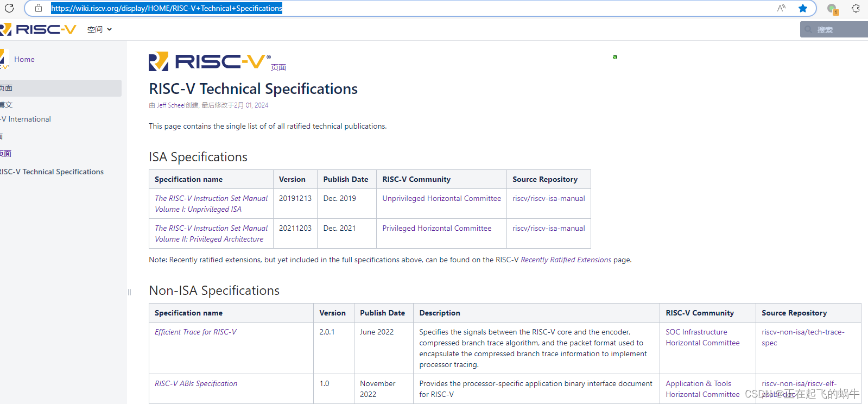
Task: Open Privileged Horizontal Committee link
Action: click(x=437, y=228)
